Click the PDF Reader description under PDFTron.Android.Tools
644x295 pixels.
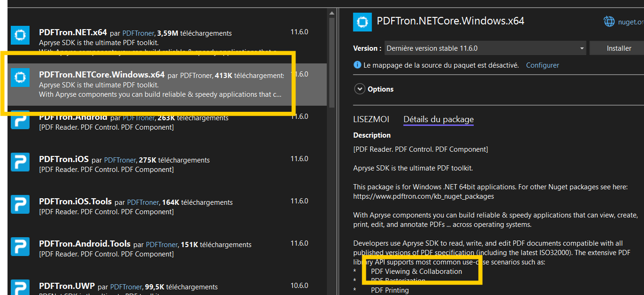[106, 254]
